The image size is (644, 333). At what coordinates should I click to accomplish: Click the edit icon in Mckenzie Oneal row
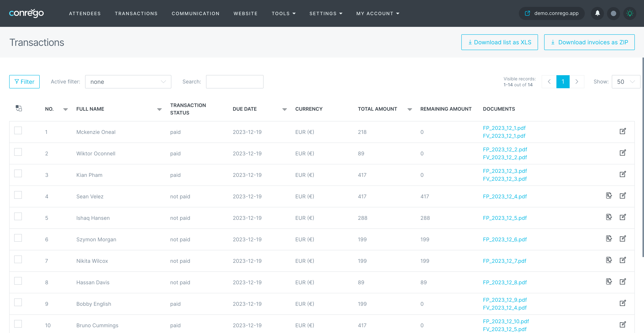click(x=623, y=131)
